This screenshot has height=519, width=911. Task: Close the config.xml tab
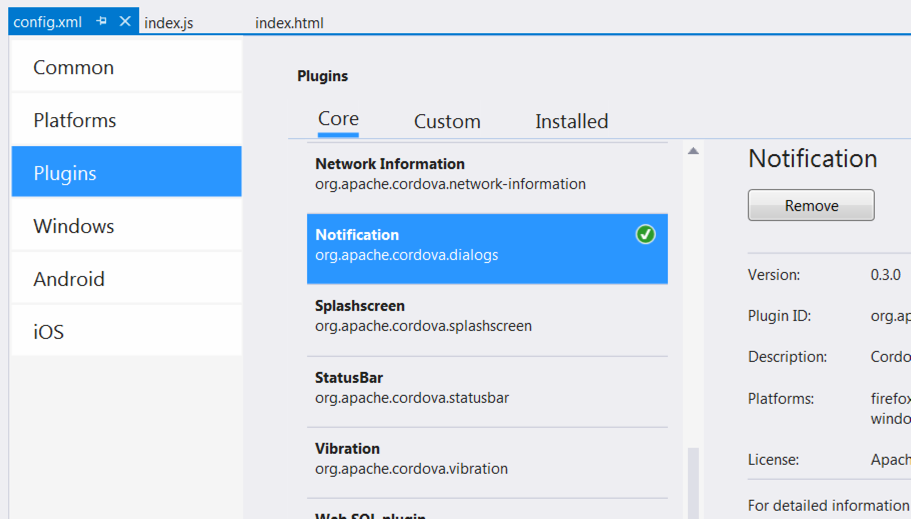[x=125, y=22]
